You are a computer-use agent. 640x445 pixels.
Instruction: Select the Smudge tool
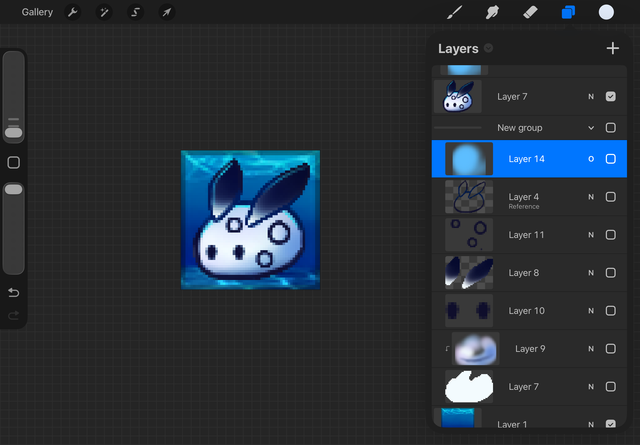492,12
